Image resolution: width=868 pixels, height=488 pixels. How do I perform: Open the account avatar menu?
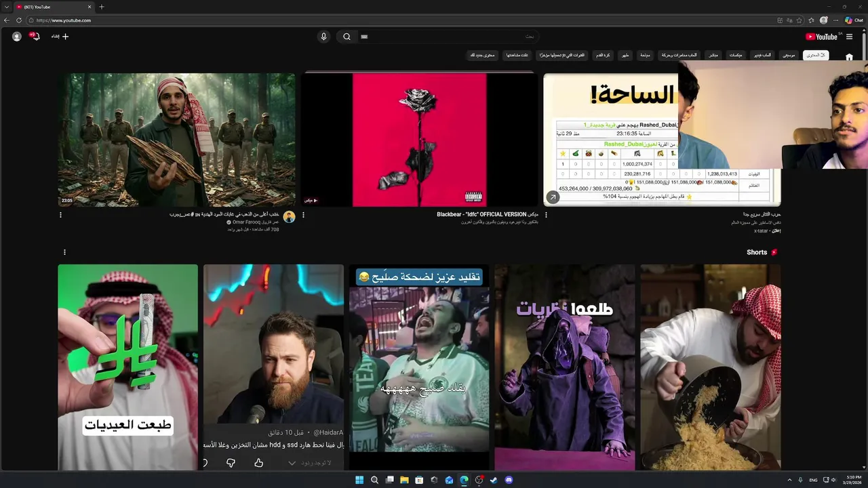17,37
